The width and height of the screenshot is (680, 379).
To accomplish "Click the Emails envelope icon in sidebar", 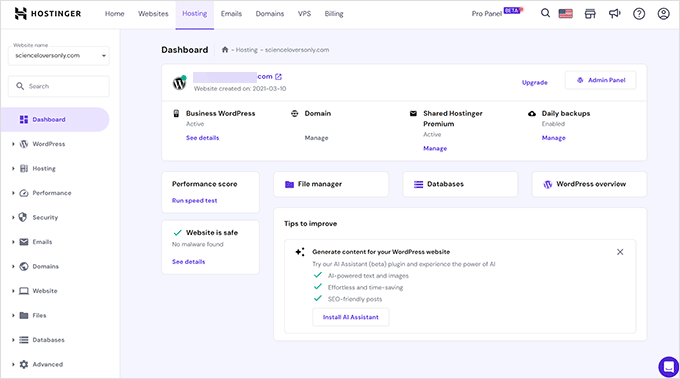I will [24, 242].
